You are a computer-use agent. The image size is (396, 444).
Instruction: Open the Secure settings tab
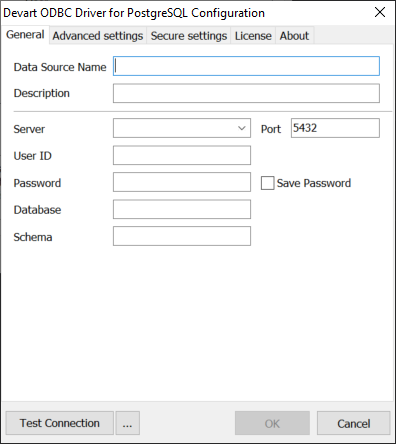(x=189, y=36)
